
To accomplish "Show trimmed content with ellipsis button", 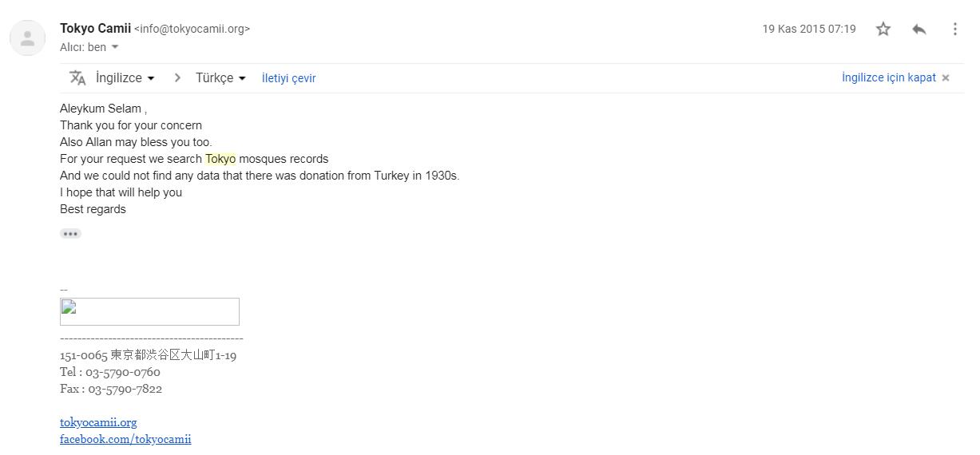I will coord(70,234).
